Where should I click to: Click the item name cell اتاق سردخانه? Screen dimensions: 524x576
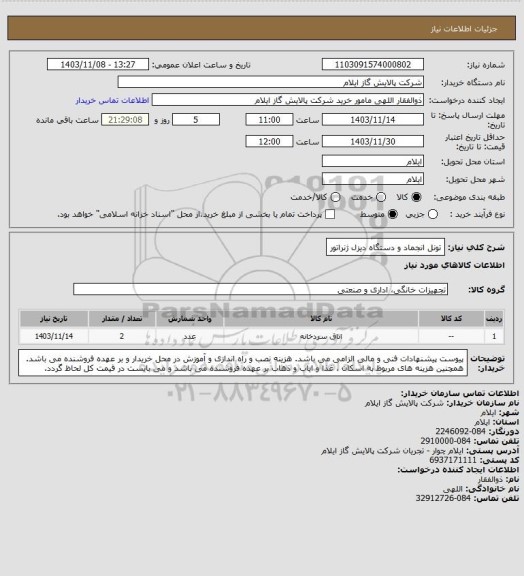coord(321,336)
